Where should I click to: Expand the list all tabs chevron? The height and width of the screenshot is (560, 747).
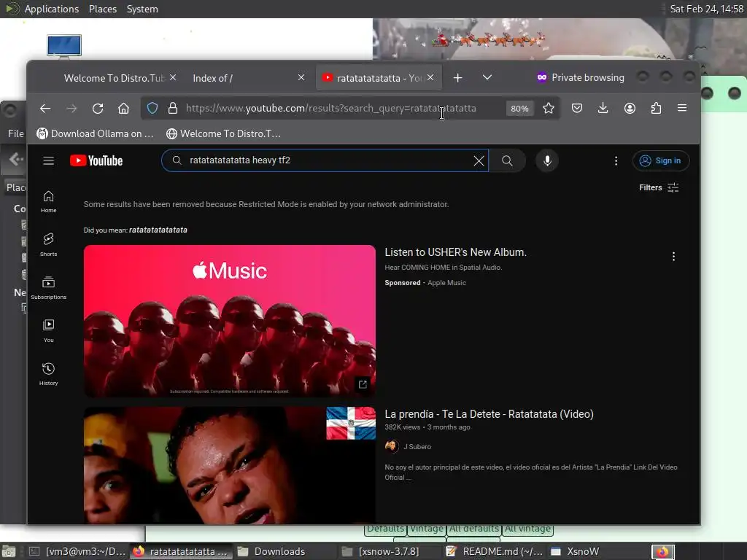pos(487,77)
